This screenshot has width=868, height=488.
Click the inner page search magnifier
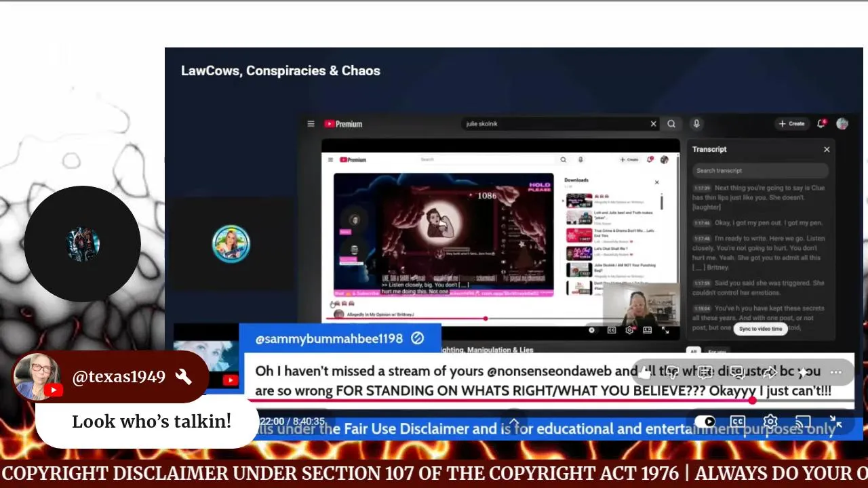point(563,160)
